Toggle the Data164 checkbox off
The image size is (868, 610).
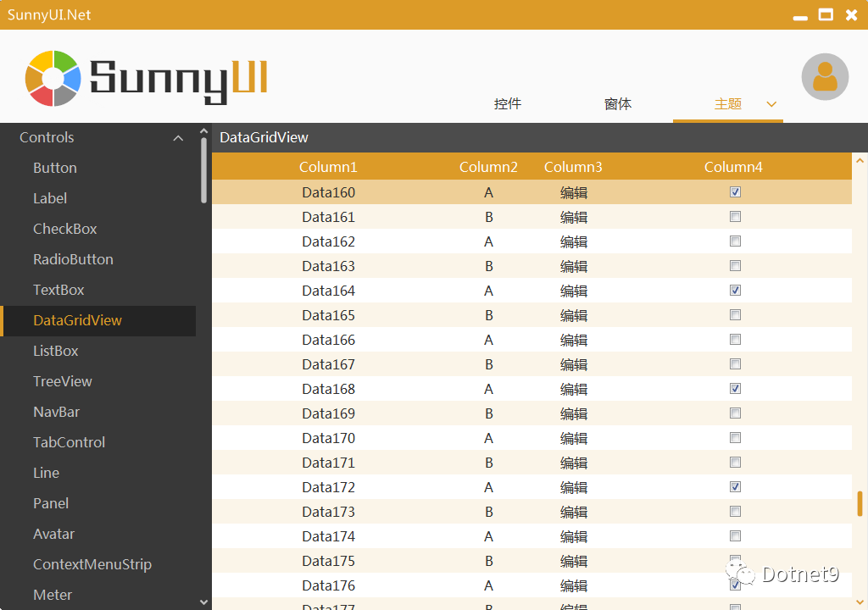(735, 290)
